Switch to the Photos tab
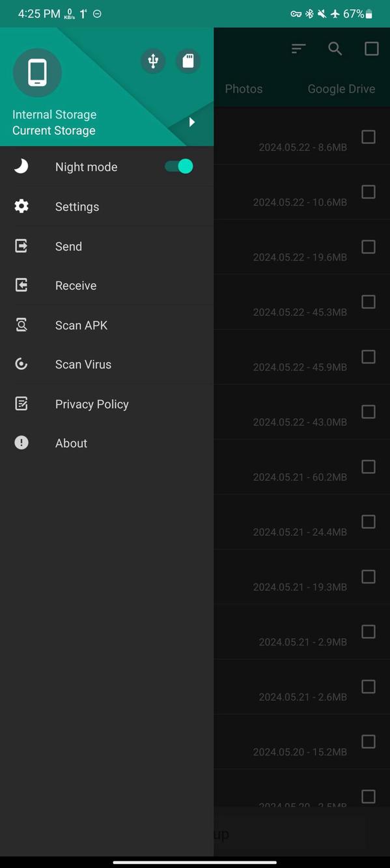The width and height of the screenshot is (390, 868). click(x=244, y=89)
